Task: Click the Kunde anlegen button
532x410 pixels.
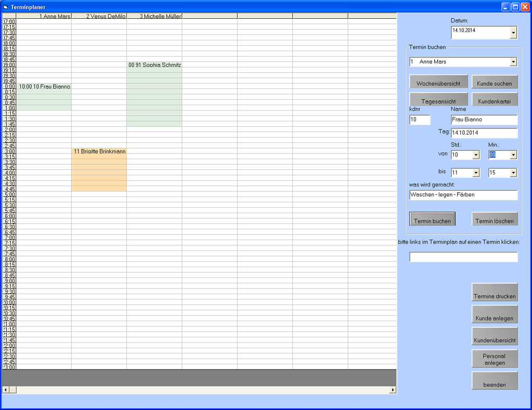Action: [x=495, y=315]
